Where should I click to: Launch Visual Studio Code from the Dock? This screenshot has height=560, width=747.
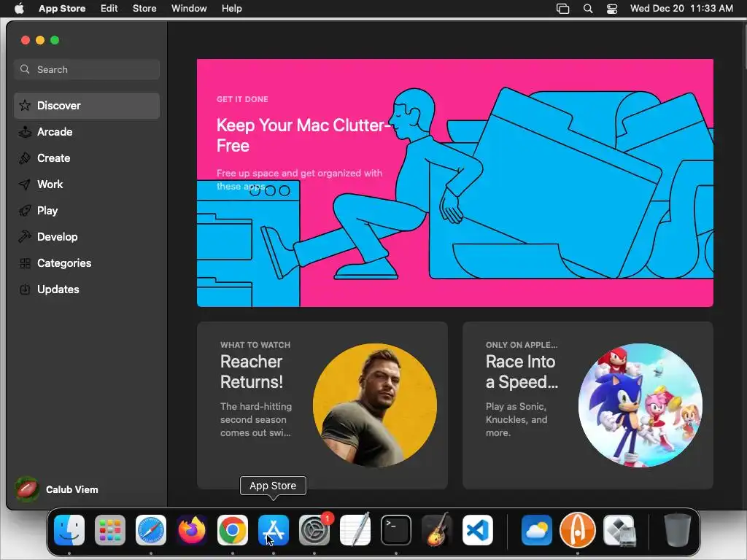click(477, 530)
